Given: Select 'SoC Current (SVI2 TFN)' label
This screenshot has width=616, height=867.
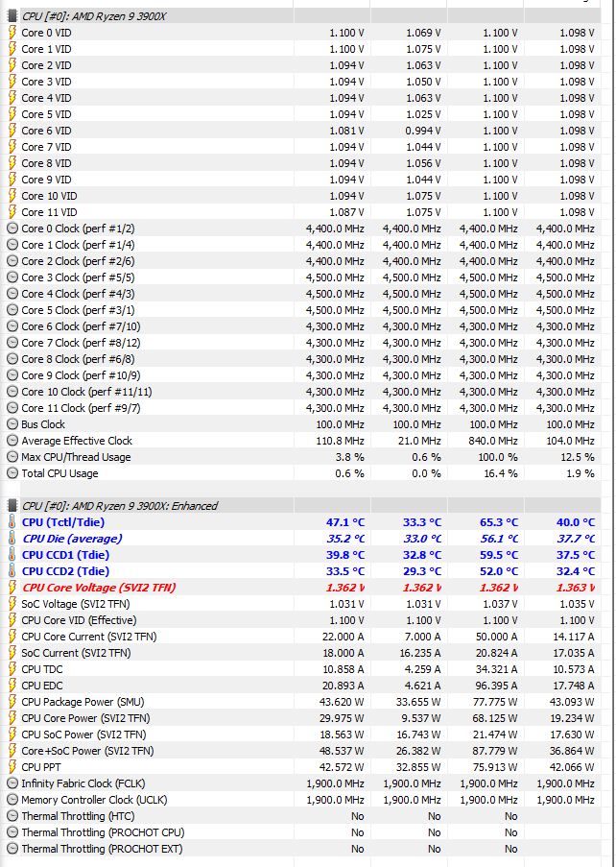Looking at the screenshot, I should [76, 653].
